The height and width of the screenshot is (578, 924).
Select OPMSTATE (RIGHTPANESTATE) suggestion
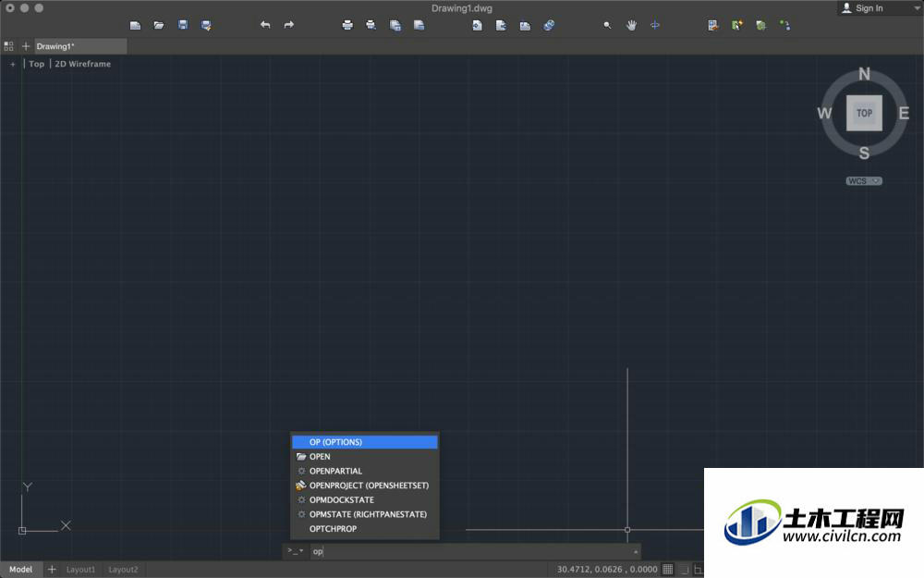click(x=365, y=514)
